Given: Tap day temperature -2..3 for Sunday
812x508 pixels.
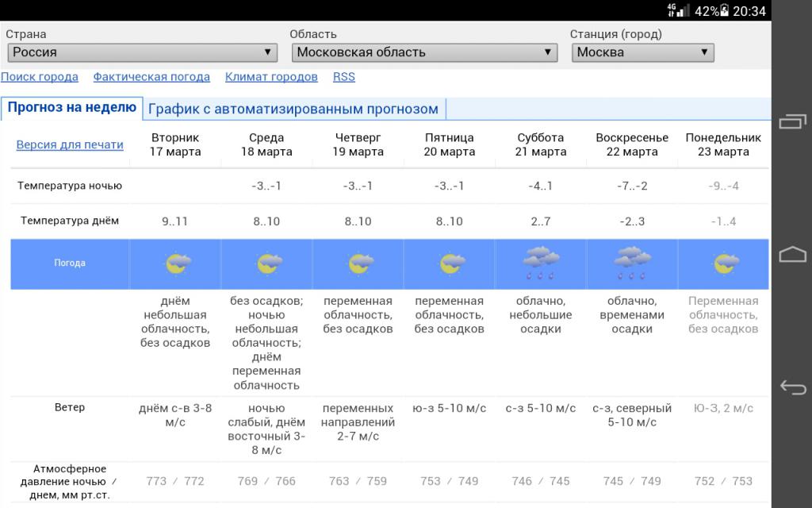Looking at the screenshot, I should tap(632, 221).
